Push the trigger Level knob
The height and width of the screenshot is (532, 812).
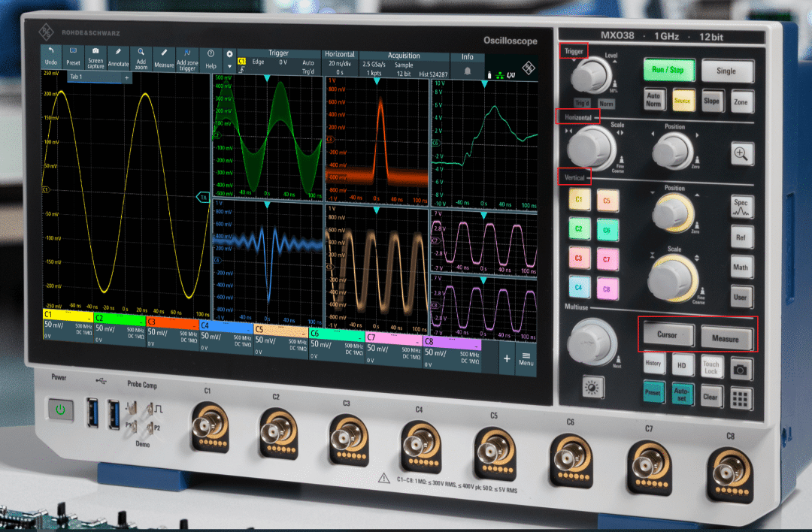(590, 76)
